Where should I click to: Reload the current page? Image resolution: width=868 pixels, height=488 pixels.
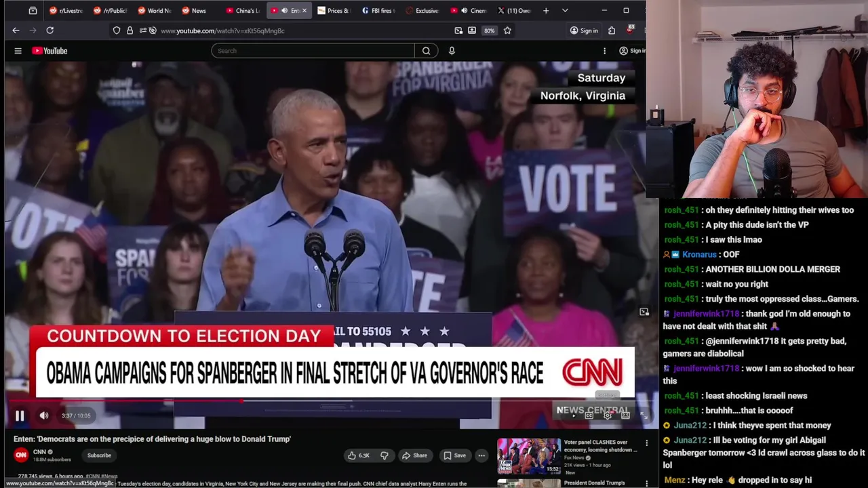(x=50, y=30)
